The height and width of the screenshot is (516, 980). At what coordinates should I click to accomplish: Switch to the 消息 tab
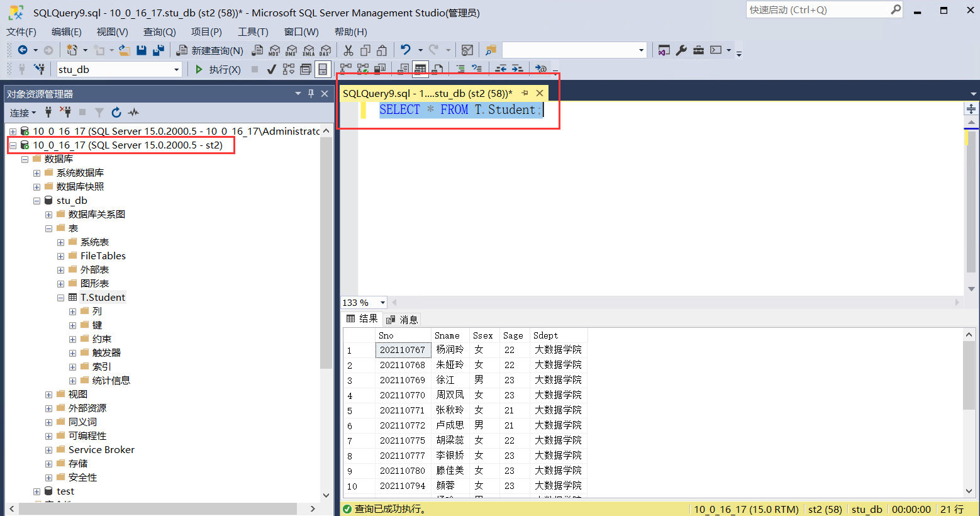click(402, 319)
